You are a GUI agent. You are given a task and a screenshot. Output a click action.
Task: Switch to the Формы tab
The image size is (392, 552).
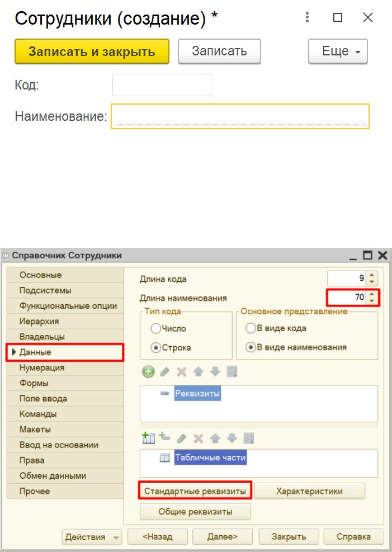[65, 383]
